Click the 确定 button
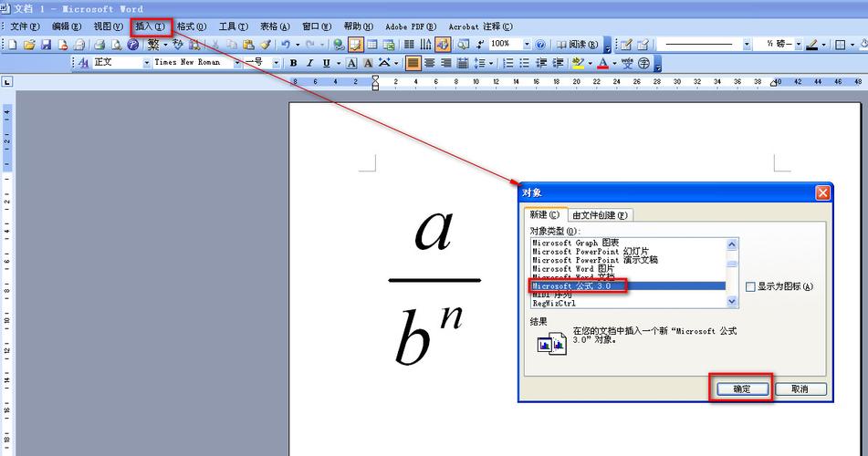 pos(742,389)
